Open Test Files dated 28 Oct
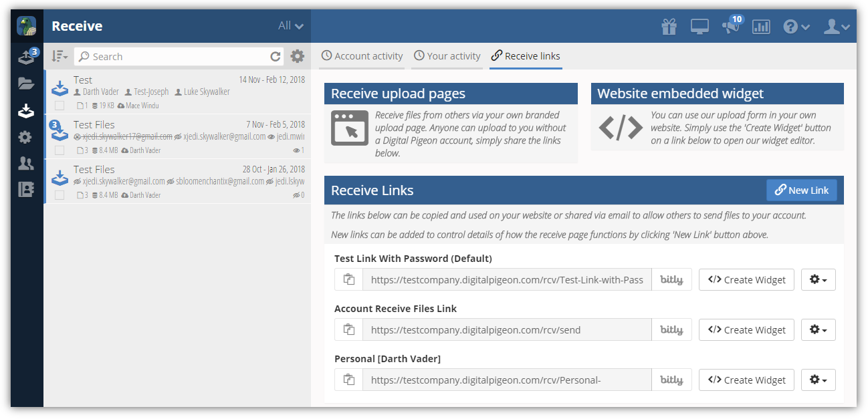The width and height of the screenshot is (868, 419). (178, 182)
